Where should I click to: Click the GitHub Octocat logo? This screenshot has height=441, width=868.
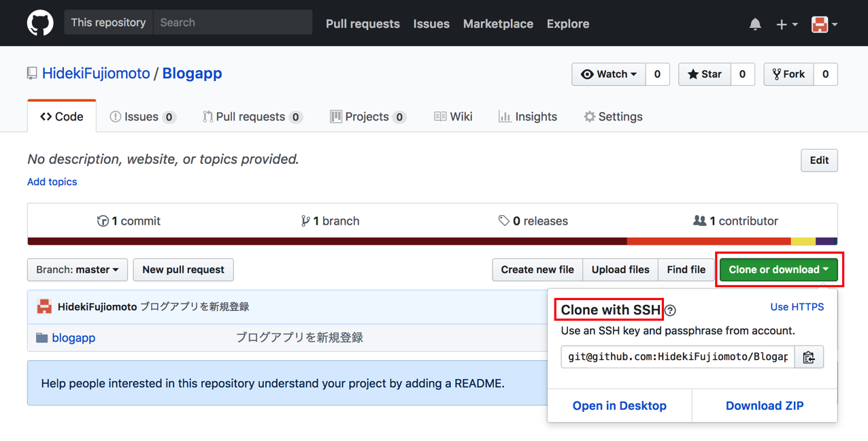(40, 23)
